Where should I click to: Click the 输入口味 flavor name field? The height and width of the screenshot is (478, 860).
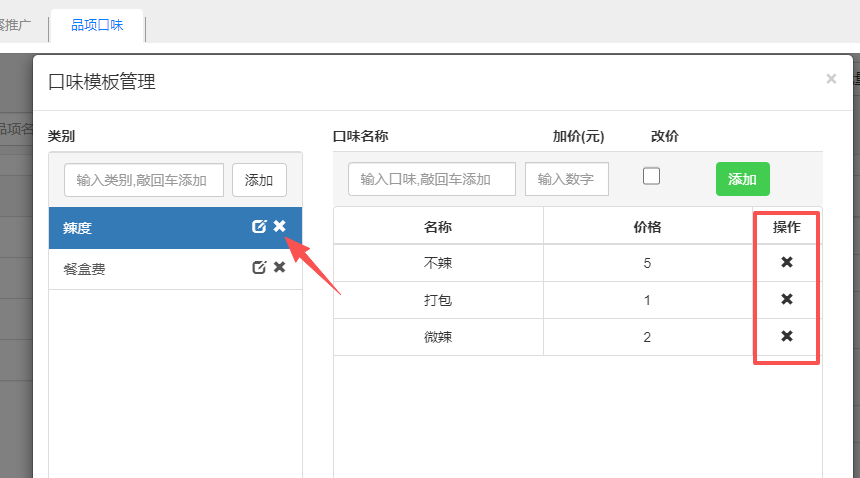432,179
